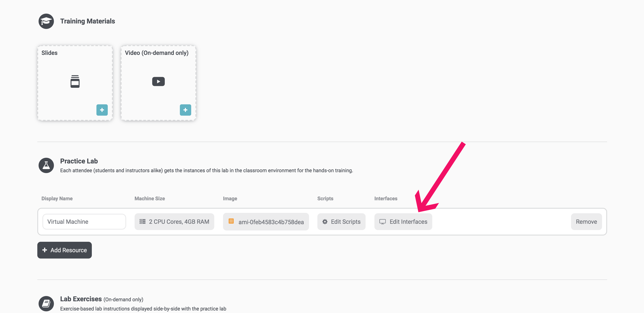Click the server icon next to Machine Size
644x313 pixels.
[143, 222]
